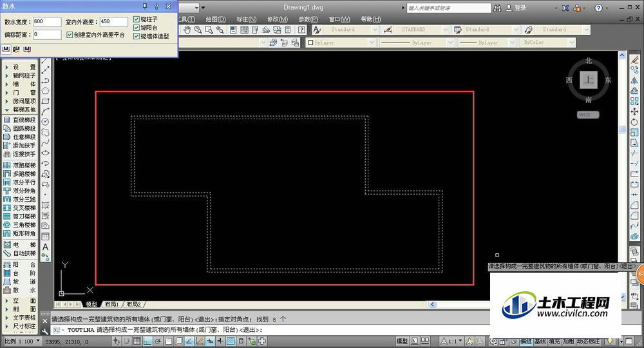Open the 绘图(D) menu
This screenshot has height=348, width=644.
click(x=216, y=19)
